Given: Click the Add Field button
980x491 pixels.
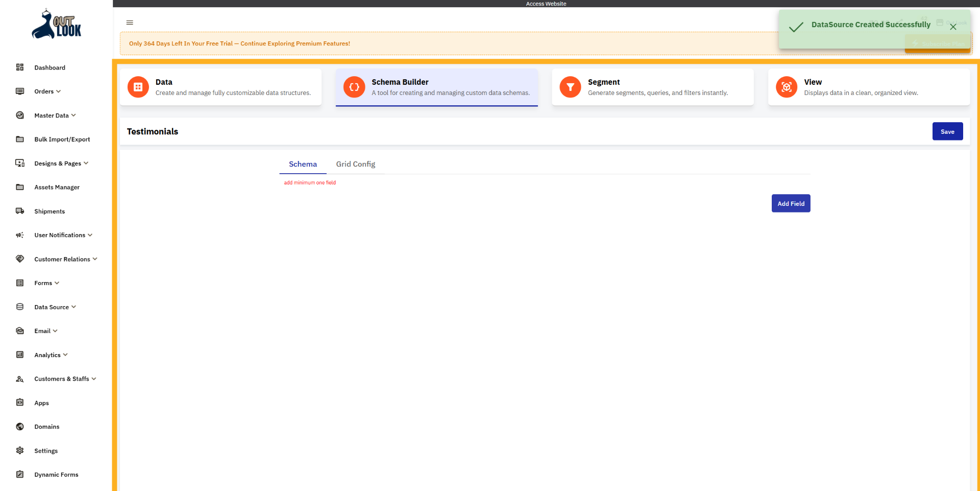Looking at the screenshot, I should coord(791,203).
